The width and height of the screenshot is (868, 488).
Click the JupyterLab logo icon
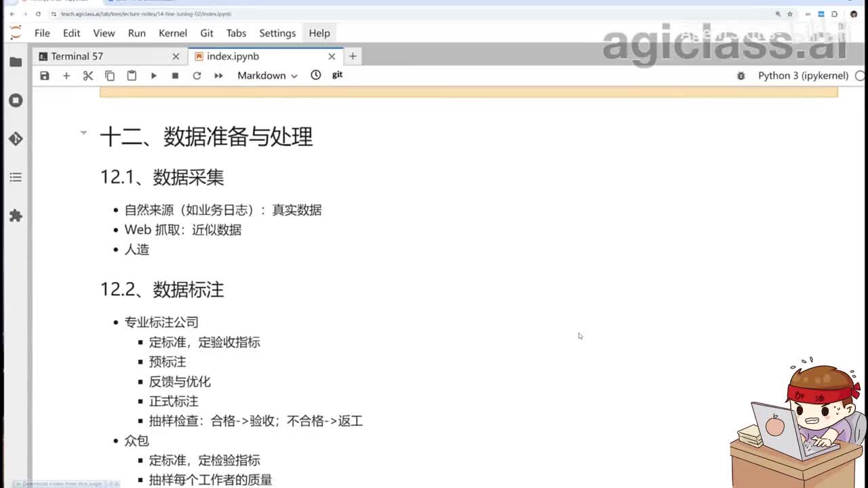(15, 32)
